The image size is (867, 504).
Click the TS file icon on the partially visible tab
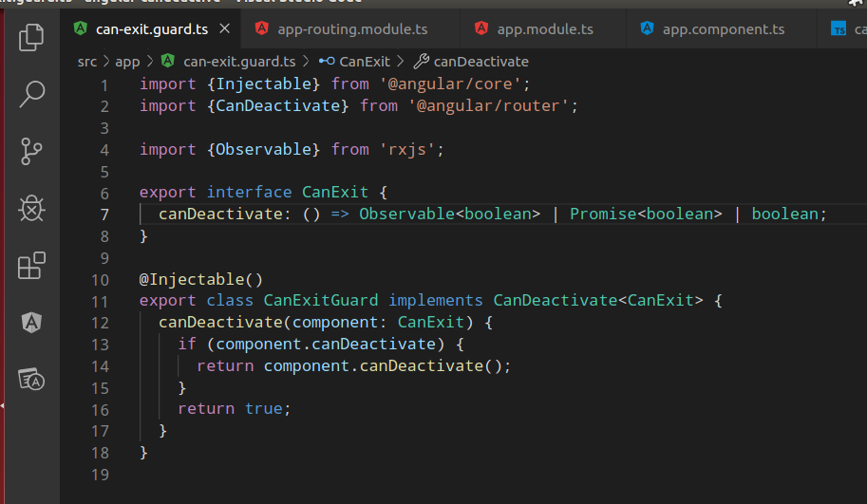pyautogui.click(x=839, y=28)
